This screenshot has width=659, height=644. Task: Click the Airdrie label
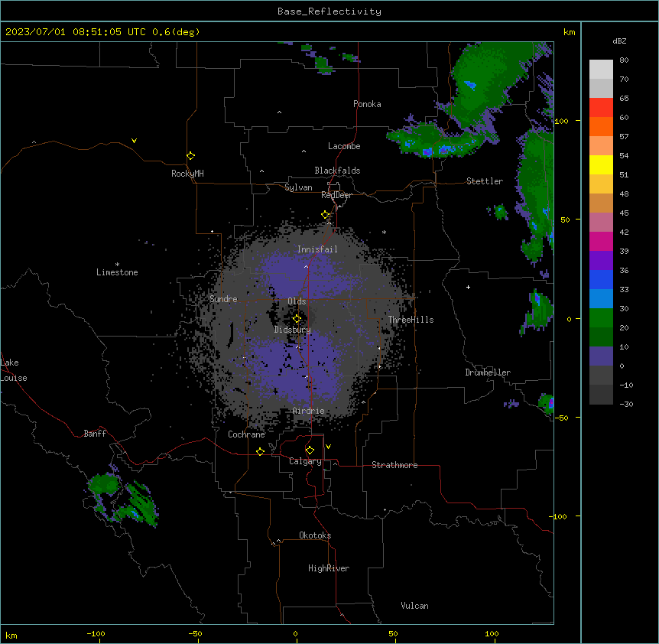pyautogui.click(x=309, y=411)
